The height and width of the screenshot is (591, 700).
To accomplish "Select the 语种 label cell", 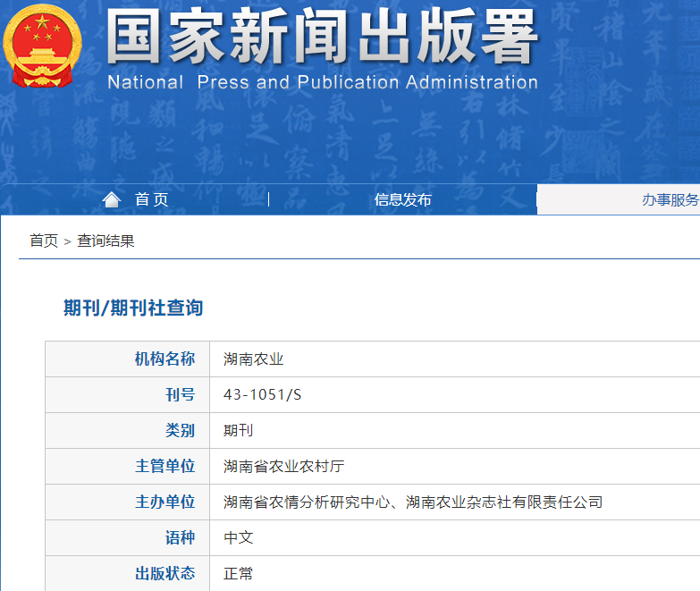I will point(128,537).
